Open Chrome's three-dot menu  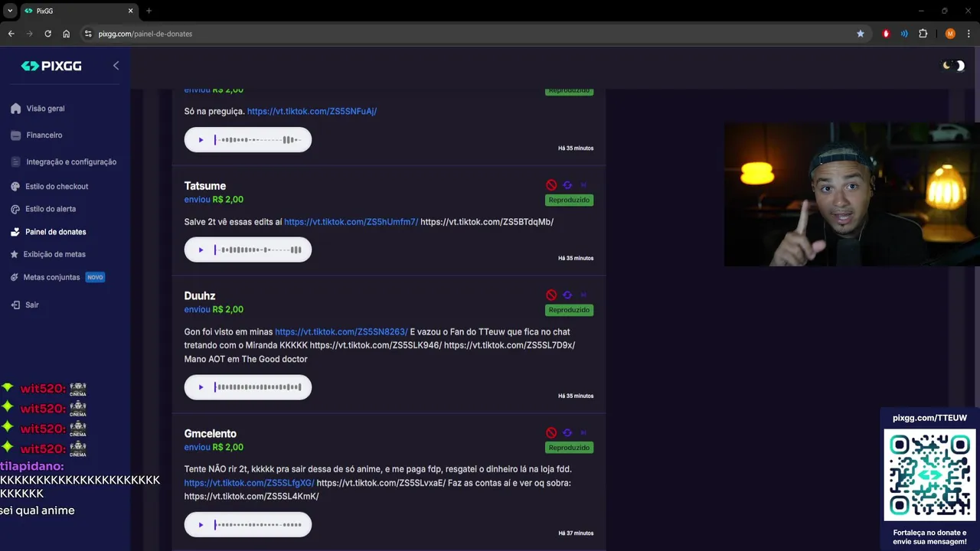[968, 34]
